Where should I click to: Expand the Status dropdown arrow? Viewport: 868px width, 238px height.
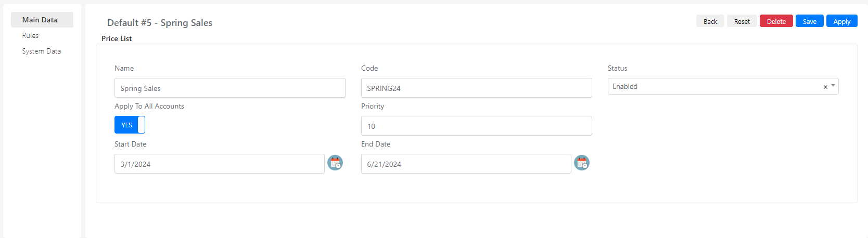click(x=833, y=86)
